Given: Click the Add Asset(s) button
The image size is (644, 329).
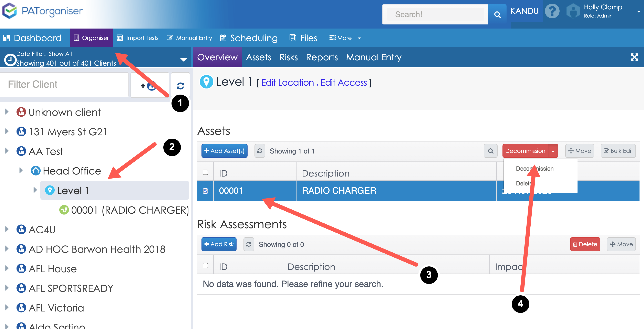Looking at the screenshot, I should click(x=224, y=151).
